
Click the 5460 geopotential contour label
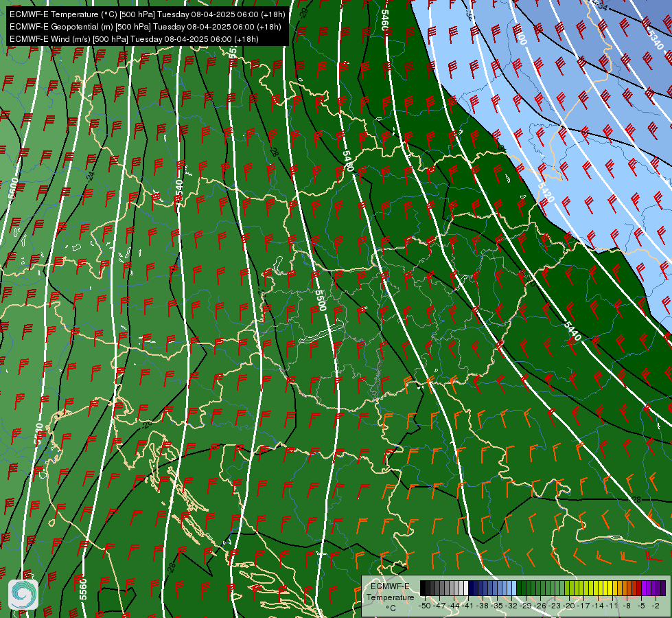click(385, 20)
